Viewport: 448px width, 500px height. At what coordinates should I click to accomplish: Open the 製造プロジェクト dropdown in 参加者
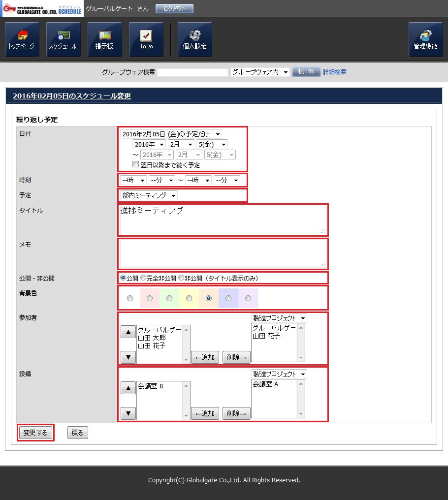pyautogui.click(x=279, y=318)
